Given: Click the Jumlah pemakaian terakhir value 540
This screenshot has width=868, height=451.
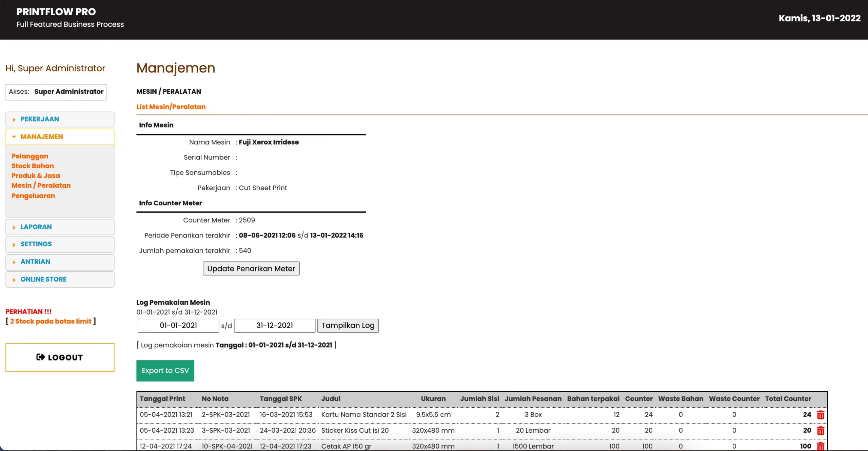Looking at the screenshot, I should (x=245, y=251).
